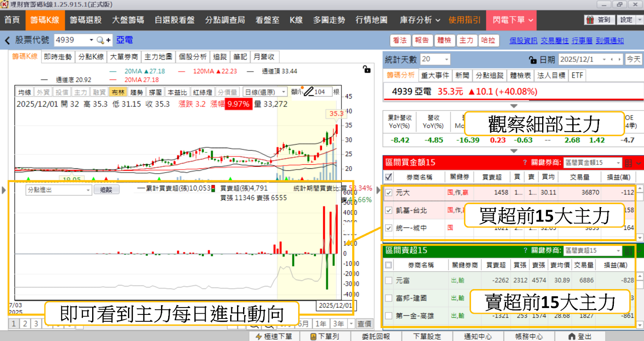Click the 顯示 bar count field 104
This screenshot has height=341, width=644.
323,92
